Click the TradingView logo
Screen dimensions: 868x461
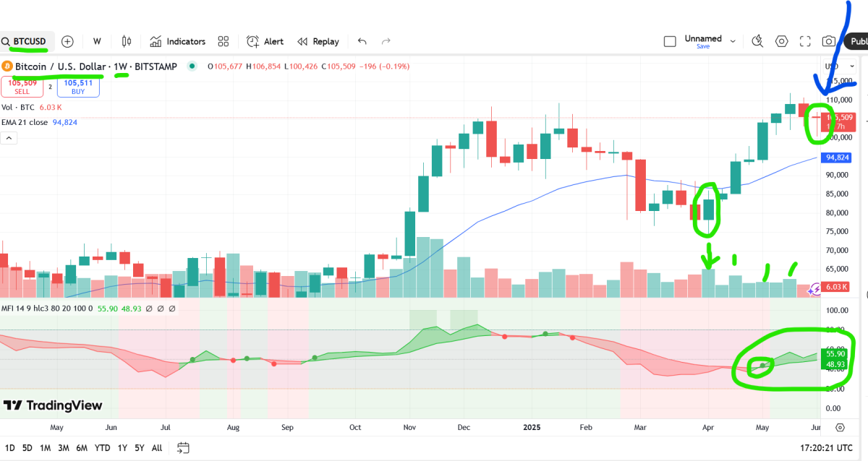pos(53,405)
